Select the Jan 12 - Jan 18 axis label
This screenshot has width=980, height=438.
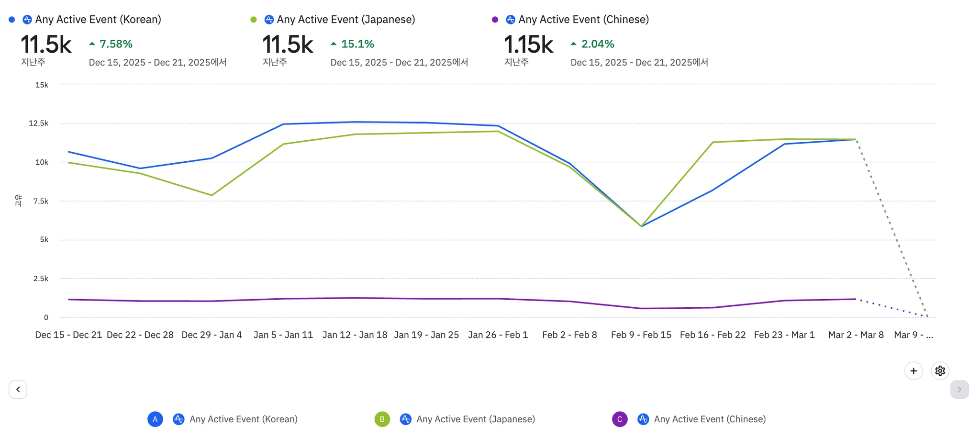point(355,335)
